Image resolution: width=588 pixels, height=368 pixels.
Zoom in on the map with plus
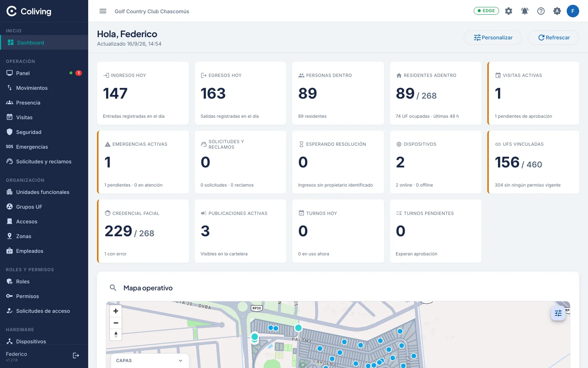[x=116, y=311]
